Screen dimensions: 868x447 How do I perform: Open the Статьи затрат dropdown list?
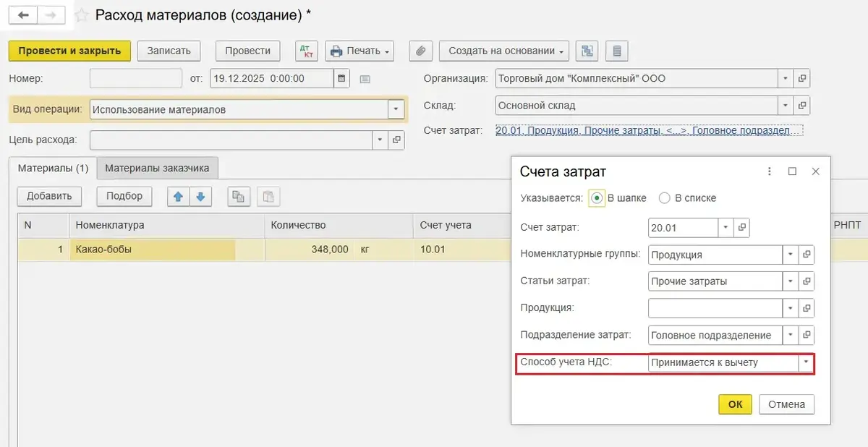tap(791, 281)
